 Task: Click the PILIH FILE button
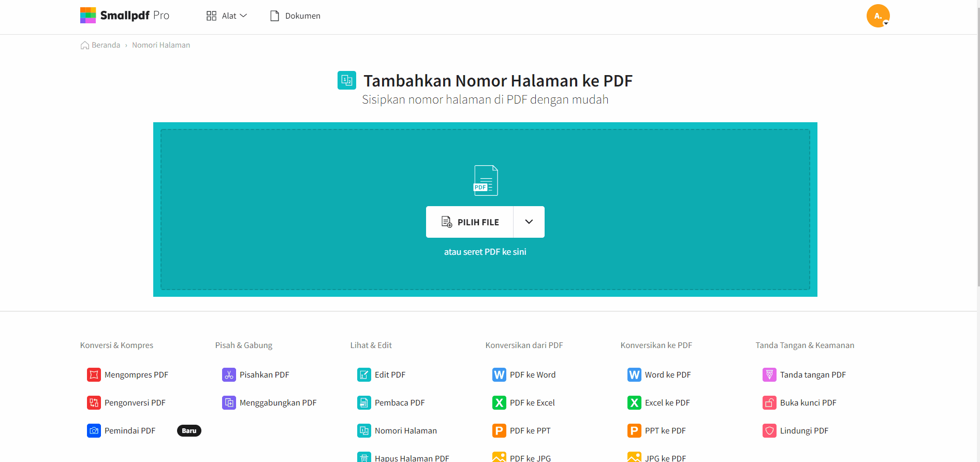(470, 222)
